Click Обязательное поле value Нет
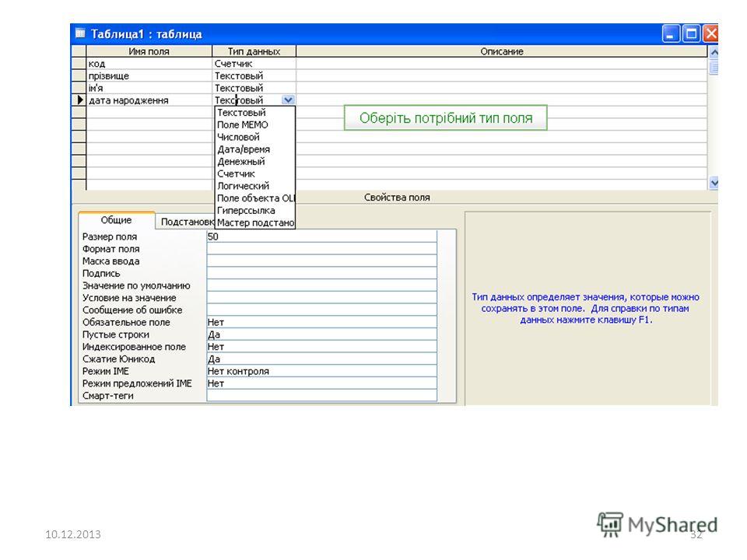The width and height of the screenshot is (747, 560). [x=321, y=322]
